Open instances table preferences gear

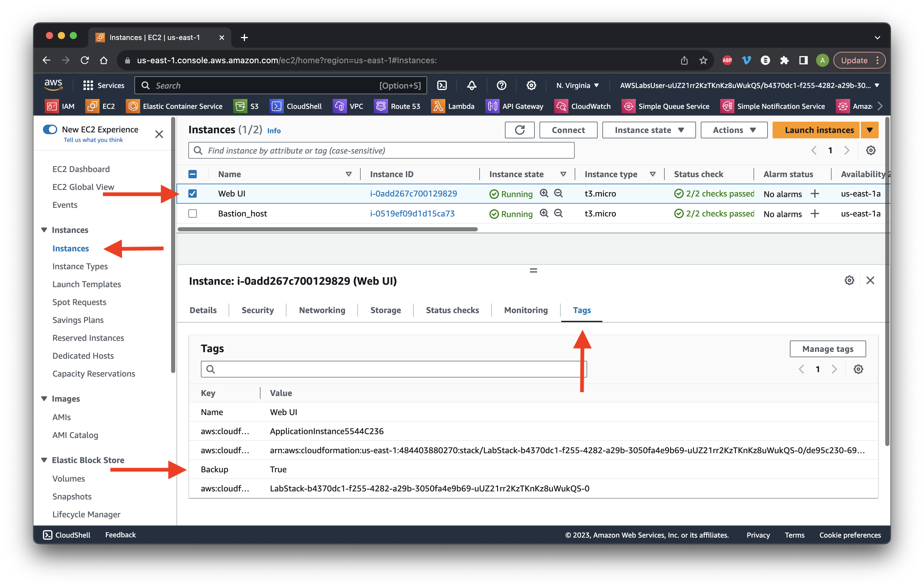[871, 151]
